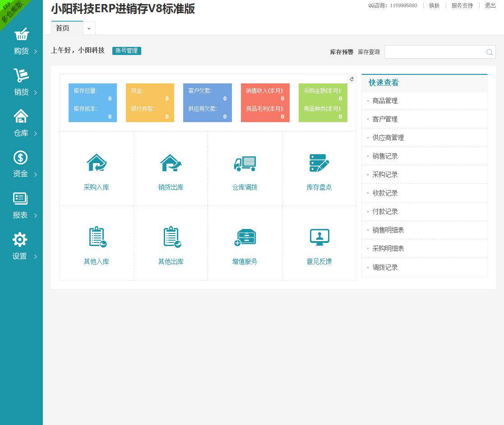Open the 销货 sales cart icon
The width and height of the screenshot is (504, 425).
pos(21,75)
